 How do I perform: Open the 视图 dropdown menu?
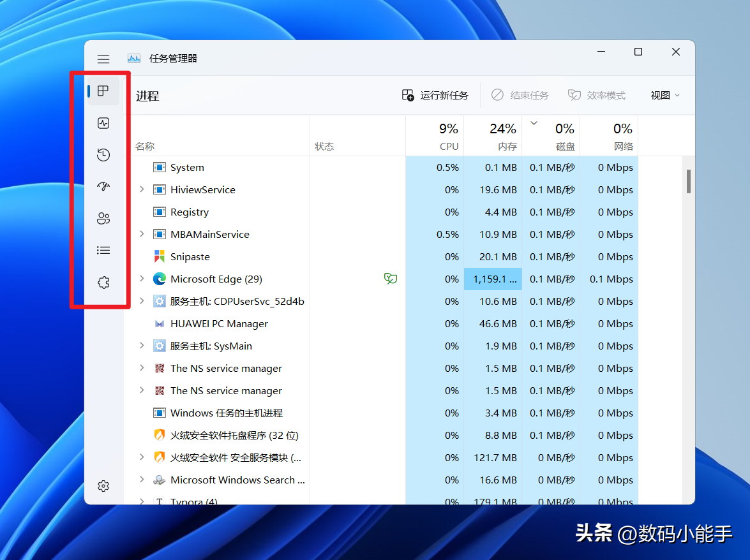[x=665, y=96]
